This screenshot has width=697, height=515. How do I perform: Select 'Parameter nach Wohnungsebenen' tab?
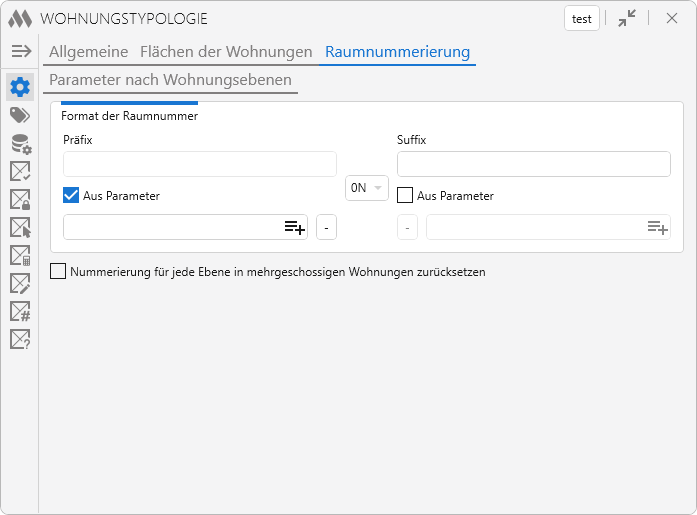pyautogui.click(x=170, y=79)
